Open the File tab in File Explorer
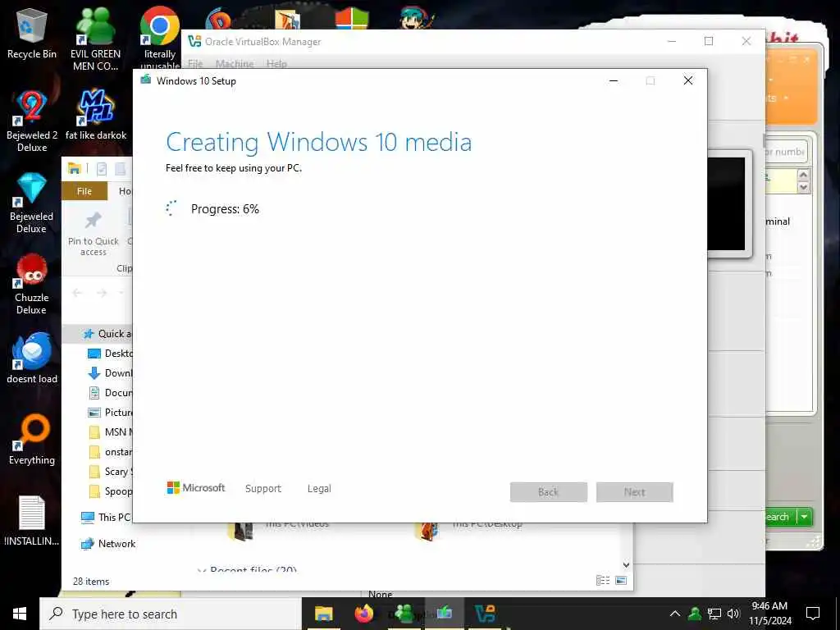 84,191
